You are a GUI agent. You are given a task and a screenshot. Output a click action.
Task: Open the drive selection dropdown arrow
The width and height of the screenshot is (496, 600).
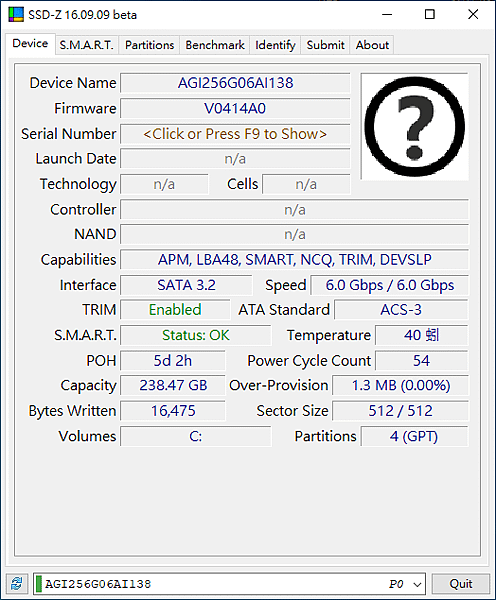click(417, 584)
